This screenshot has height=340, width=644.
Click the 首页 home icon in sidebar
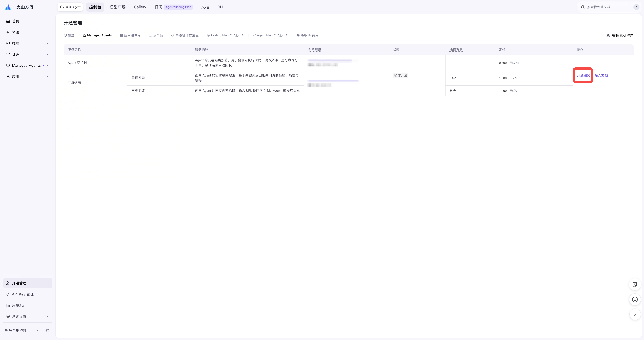coord(8,21)
